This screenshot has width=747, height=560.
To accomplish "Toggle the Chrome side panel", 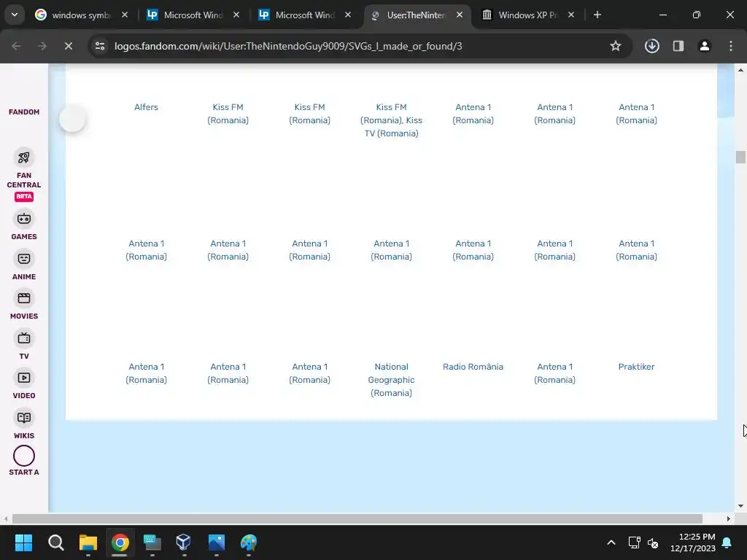I will (678, 46).
